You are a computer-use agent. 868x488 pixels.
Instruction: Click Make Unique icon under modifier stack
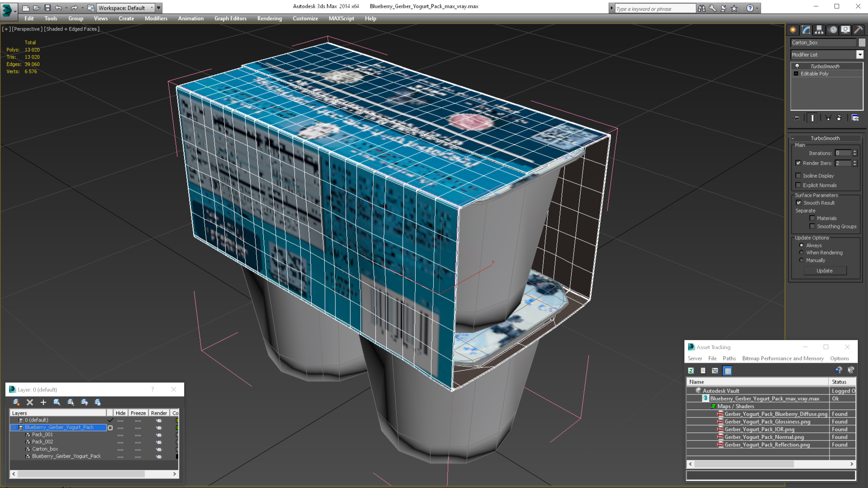pos(828,118)
